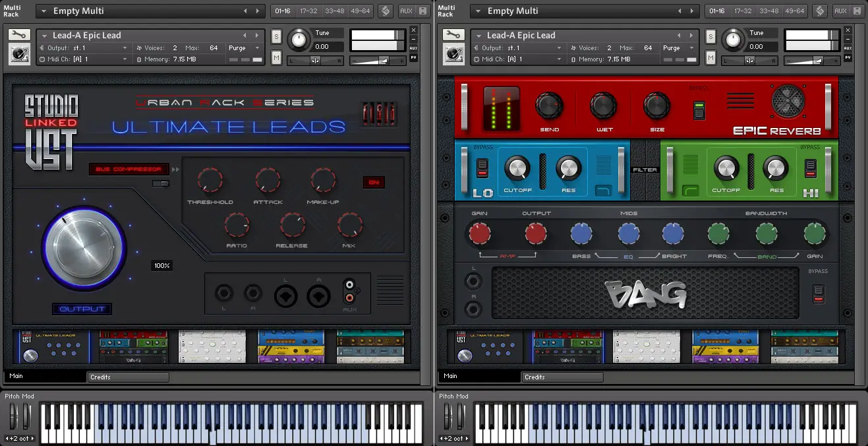Solo the instrument in the left window
This screenshot has height=446, width=868.
(276, 37)
